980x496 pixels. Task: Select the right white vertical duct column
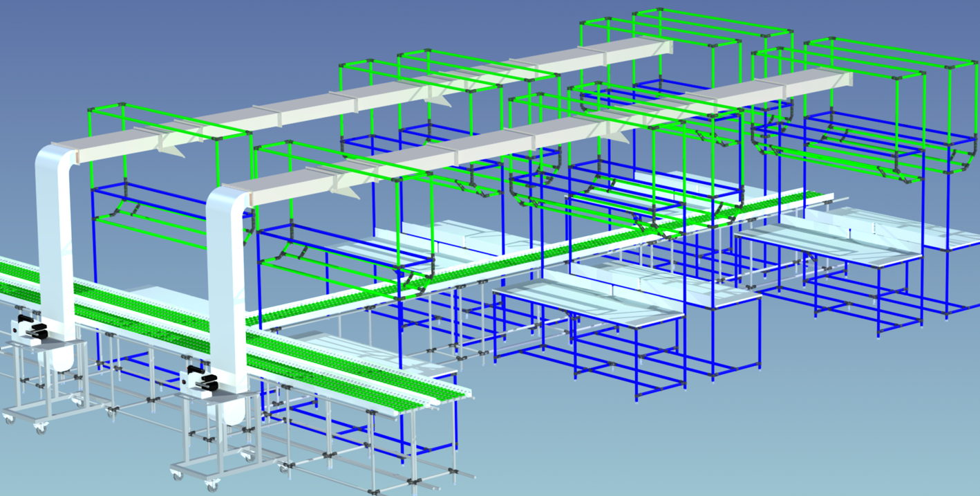pyautogui.click(x=228, y=297)
